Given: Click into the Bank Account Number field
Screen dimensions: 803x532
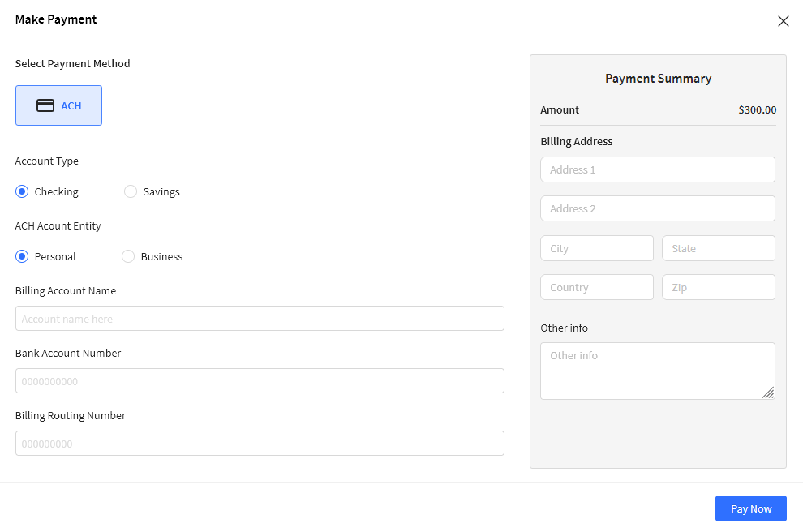Looking at the screenshot, I should pos(260,381).
